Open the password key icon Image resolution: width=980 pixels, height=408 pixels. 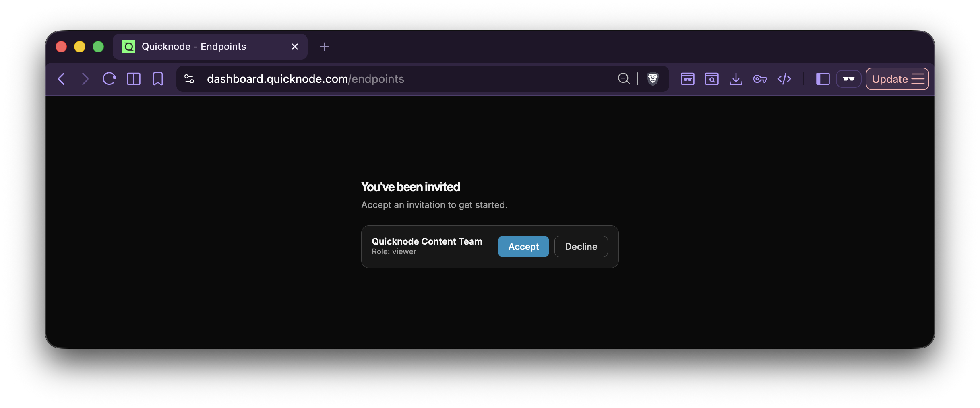(x=760, y=79)
